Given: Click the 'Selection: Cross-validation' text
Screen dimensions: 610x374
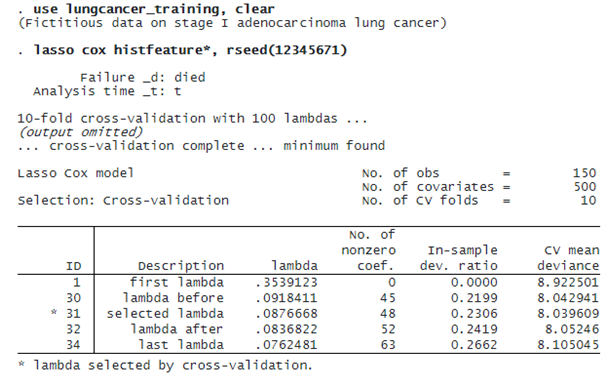Looking at the screenshot, I should point(123,200).
